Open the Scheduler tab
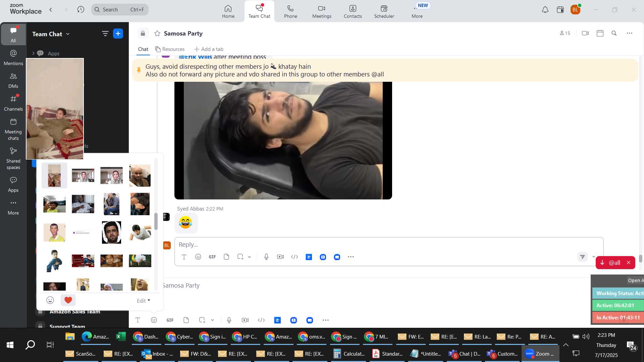 point(384,11)
